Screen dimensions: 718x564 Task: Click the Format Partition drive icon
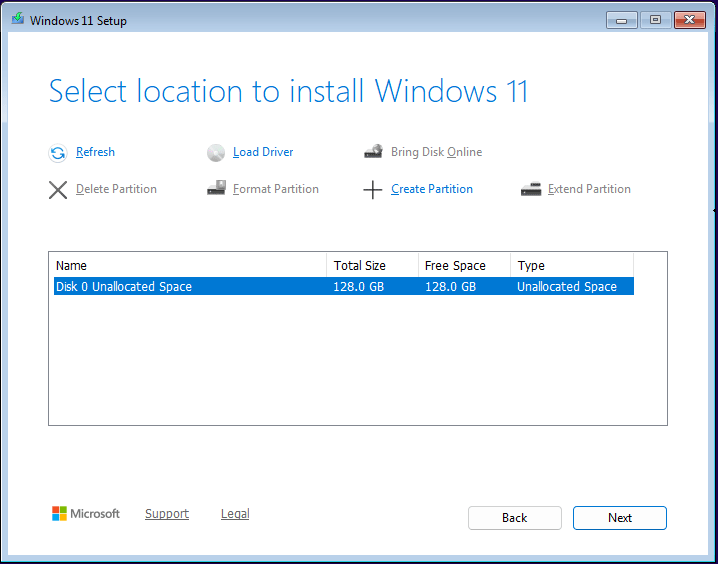pos(216,188)
